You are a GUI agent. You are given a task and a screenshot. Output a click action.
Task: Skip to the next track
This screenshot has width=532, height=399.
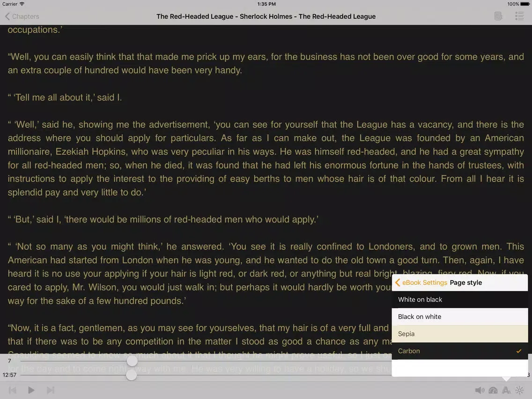(50, 390)
